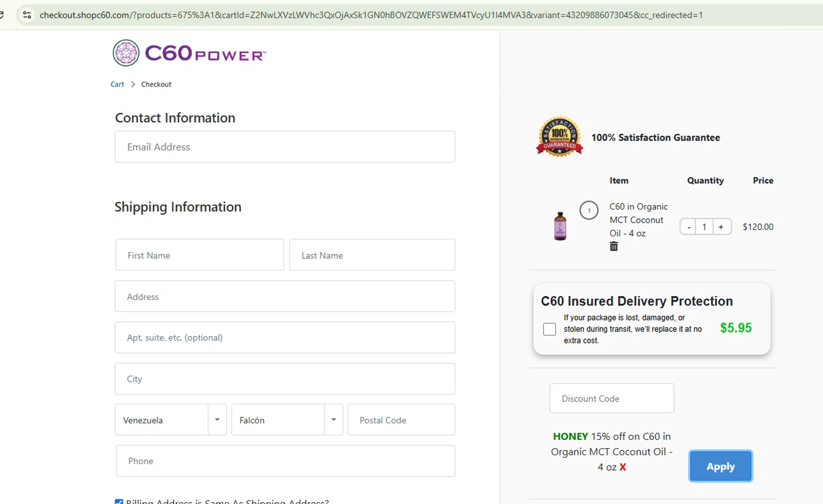Click the C60 Insured Delivery Protection heading
The image size is (823, 504).
637,301
